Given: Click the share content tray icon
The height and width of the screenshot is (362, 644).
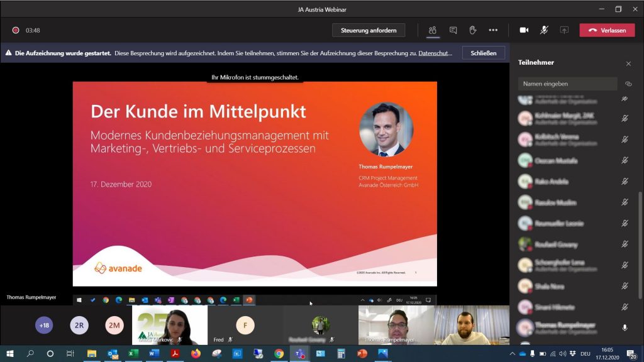Looking at the screenshot, I should point(564,30).
